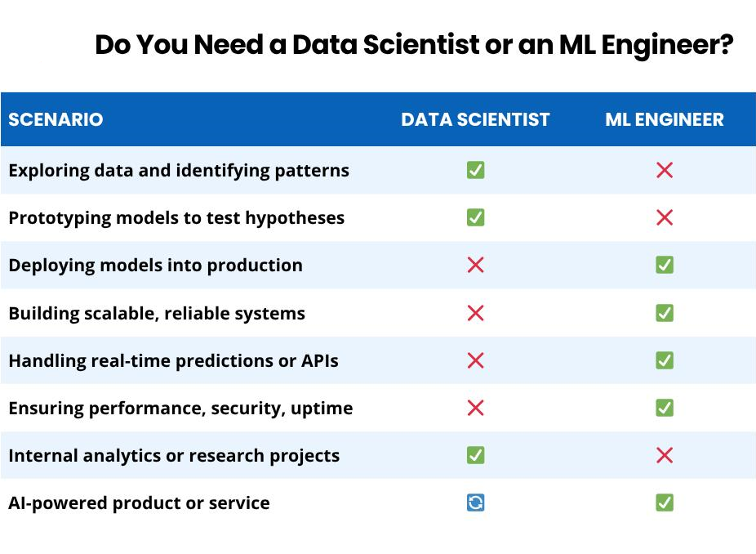Click blue refresh icon for AI-powered product row
756x554 pixels.
coord(475,503)
